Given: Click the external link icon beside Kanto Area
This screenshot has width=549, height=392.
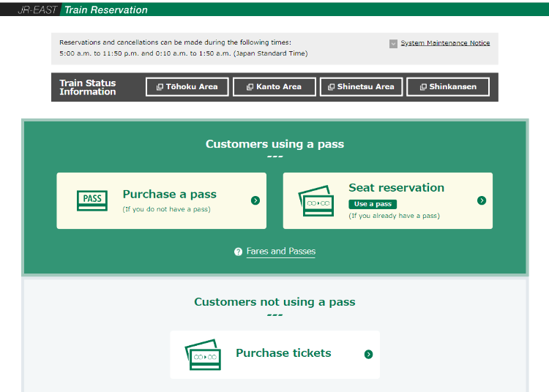Looking at the screenshot, I should coord(250,87).
